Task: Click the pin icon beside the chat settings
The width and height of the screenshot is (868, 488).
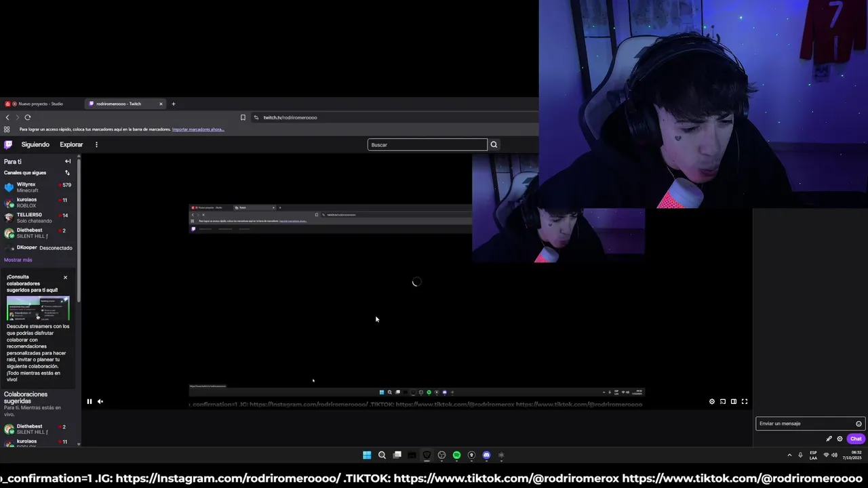Action: (829, 439)
